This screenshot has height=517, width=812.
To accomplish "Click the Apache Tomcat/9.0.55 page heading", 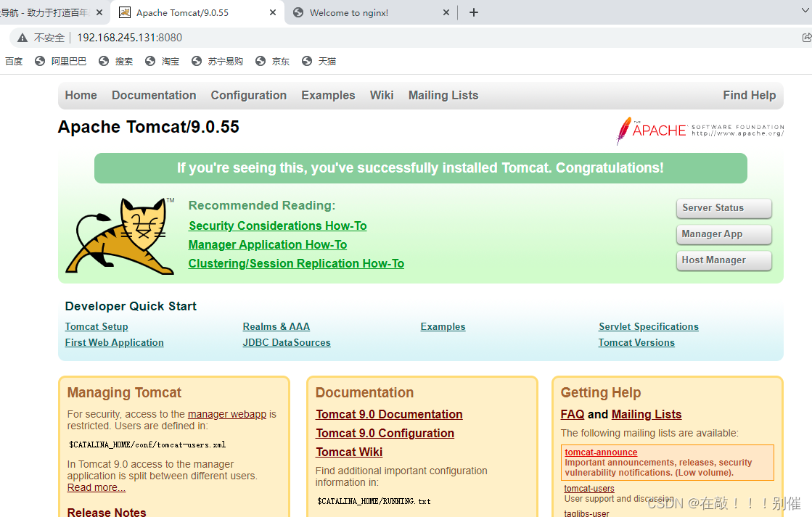I will [149, 128].
